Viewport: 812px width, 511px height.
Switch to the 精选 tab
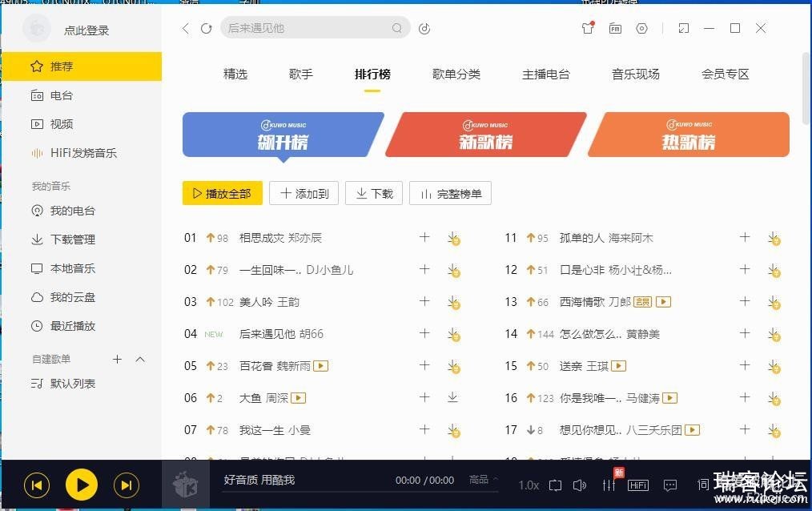click(x=235, y=74)
